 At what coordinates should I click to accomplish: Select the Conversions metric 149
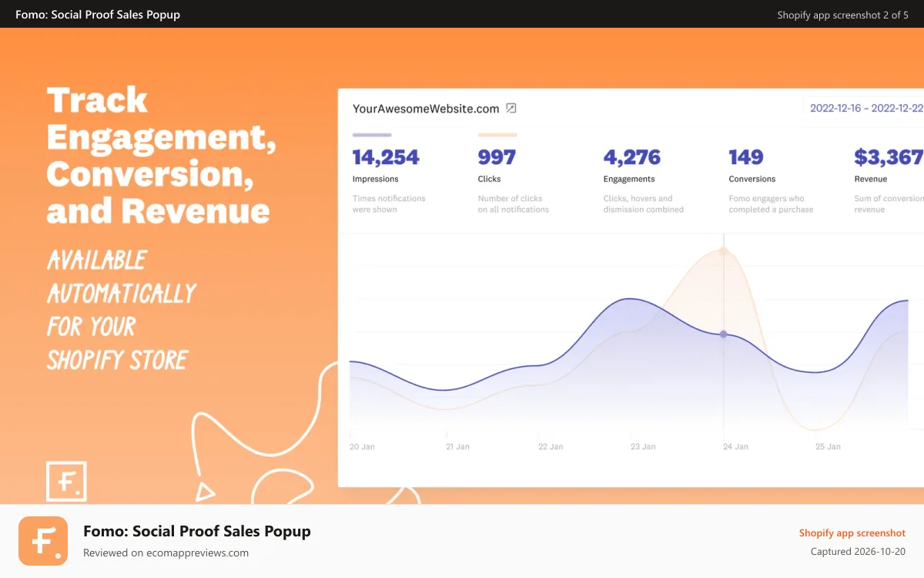(x=746, y=157)
